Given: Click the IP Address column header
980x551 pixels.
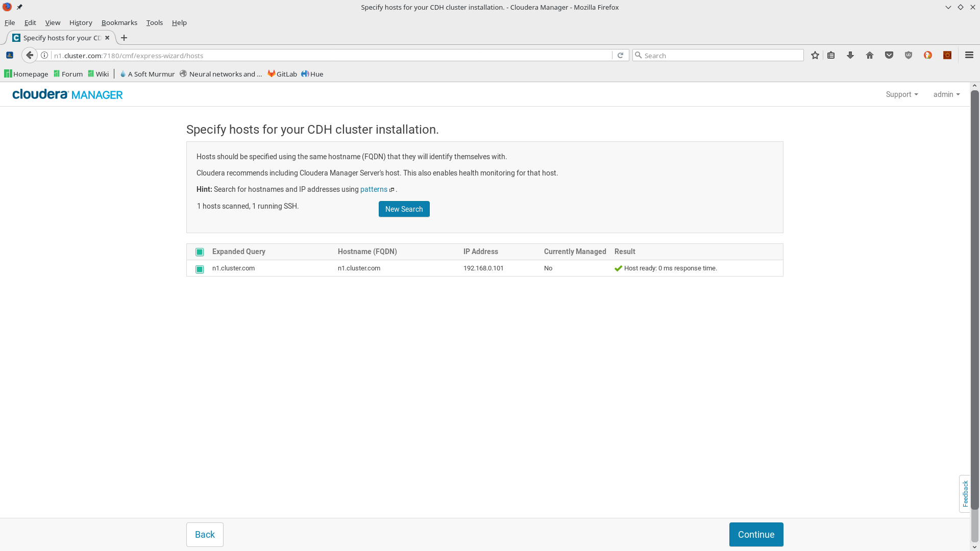Looking at the screenshot, I should pyautogui.click(x=481, y=252).
